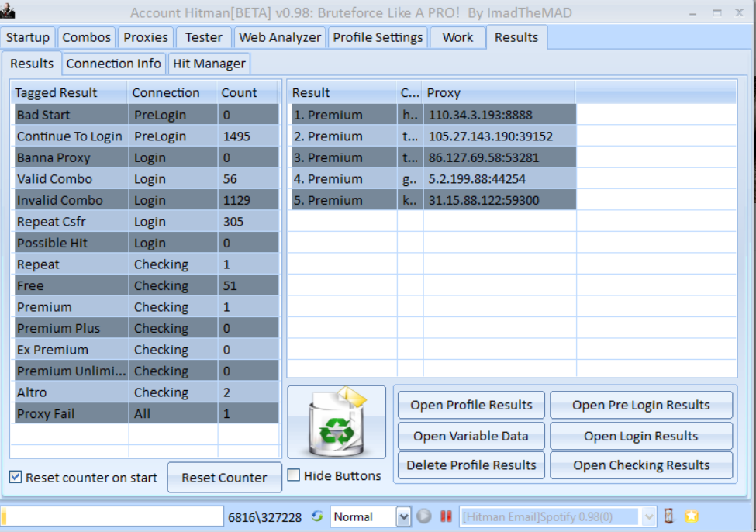Click the Proxy column header
756x532 pixels.
[499, 92]
